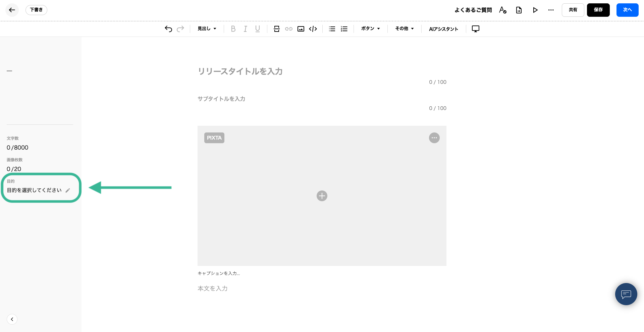The image size is (644, 332).
Task: Click the 共有 share button
Action: 573,10
